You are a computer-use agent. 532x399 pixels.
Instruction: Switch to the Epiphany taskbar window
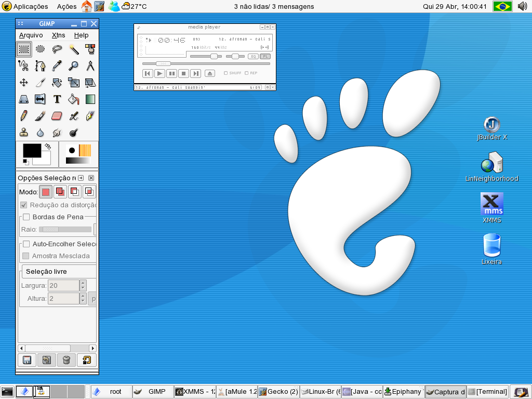click(403, 392)
